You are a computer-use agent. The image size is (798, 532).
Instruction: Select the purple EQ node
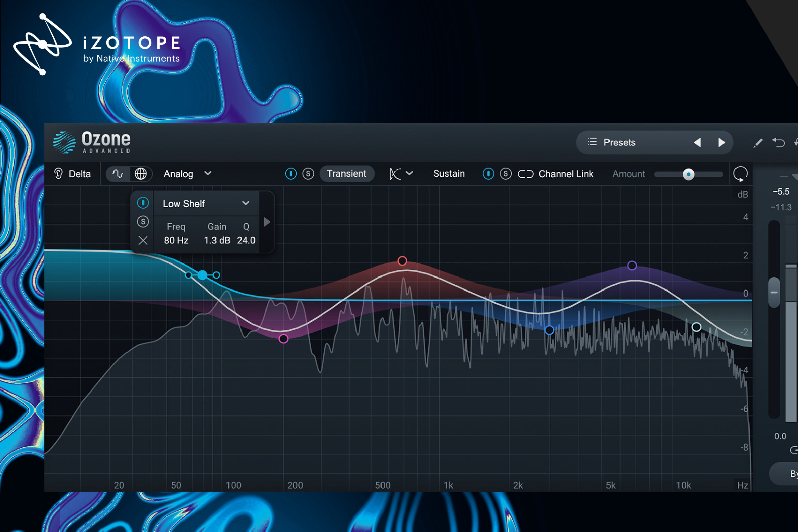click(632, 265)
